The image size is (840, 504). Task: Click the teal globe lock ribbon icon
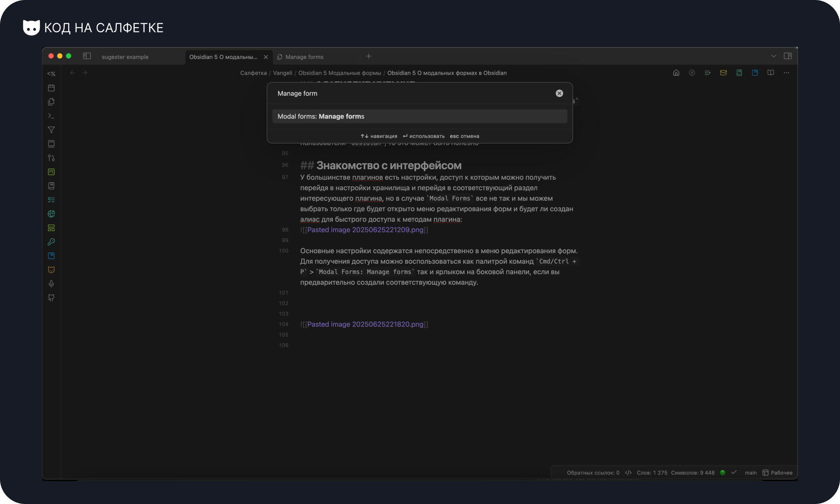pyautogui.click(x=51, y=214)
